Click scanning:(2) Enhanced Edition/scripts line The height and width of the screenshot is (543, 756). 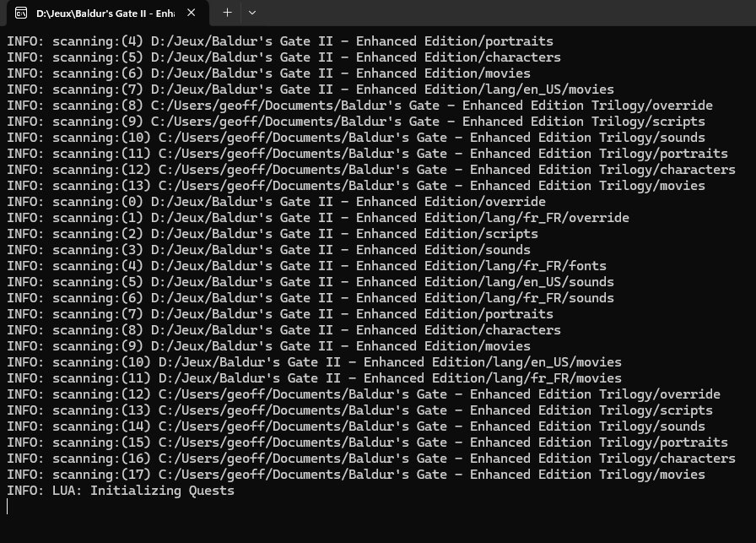(x=273, y=234)
